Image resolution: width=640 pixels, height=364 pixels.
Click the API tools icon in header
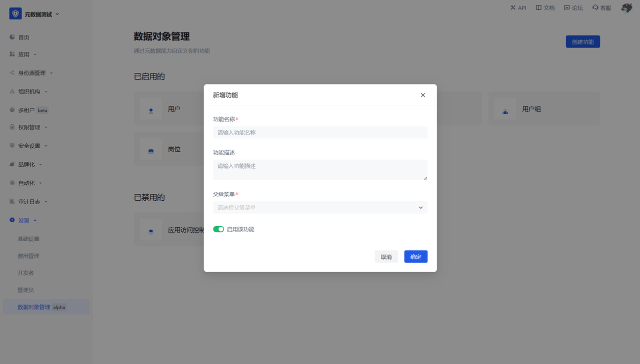(x=512, y=8)
